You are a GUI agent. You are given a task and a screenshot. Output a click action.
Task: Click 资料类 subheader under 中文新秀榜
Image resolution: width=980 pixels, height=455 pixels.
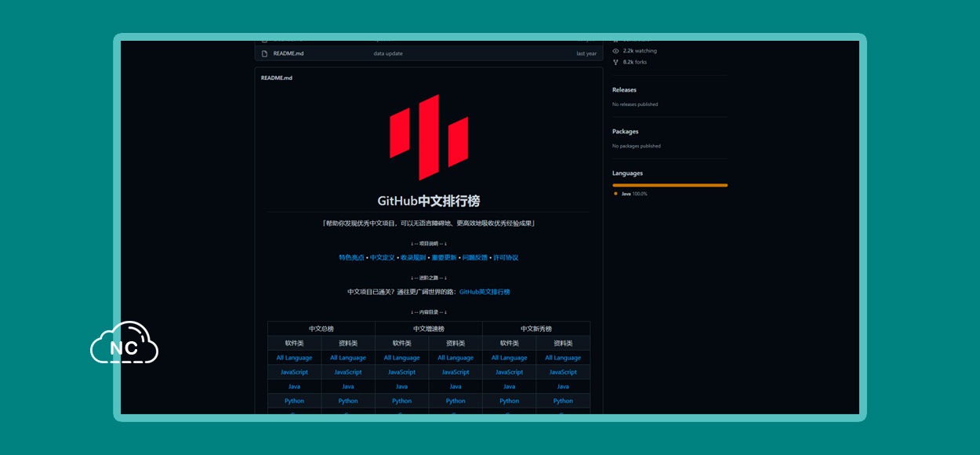(x=563, y=343)
